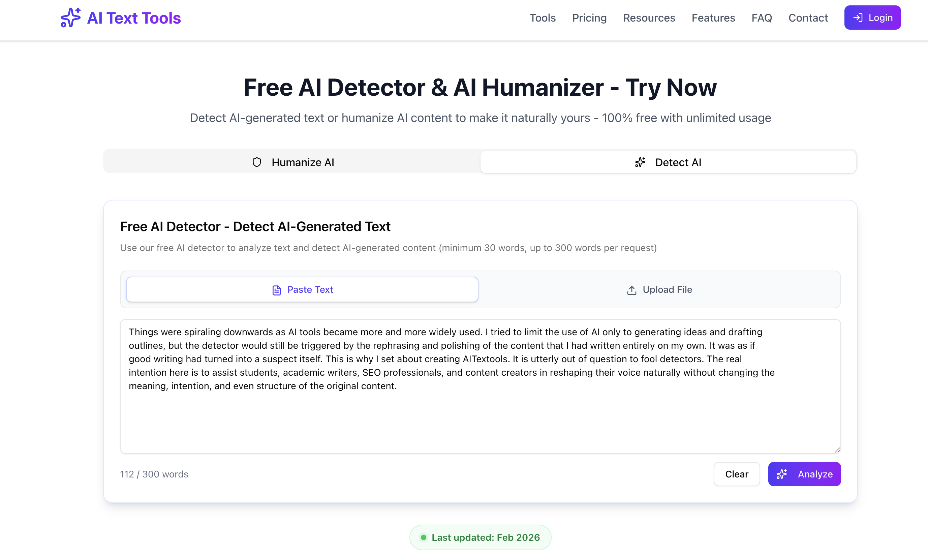
Task: Go to the Pricing page
Action: 589,18
